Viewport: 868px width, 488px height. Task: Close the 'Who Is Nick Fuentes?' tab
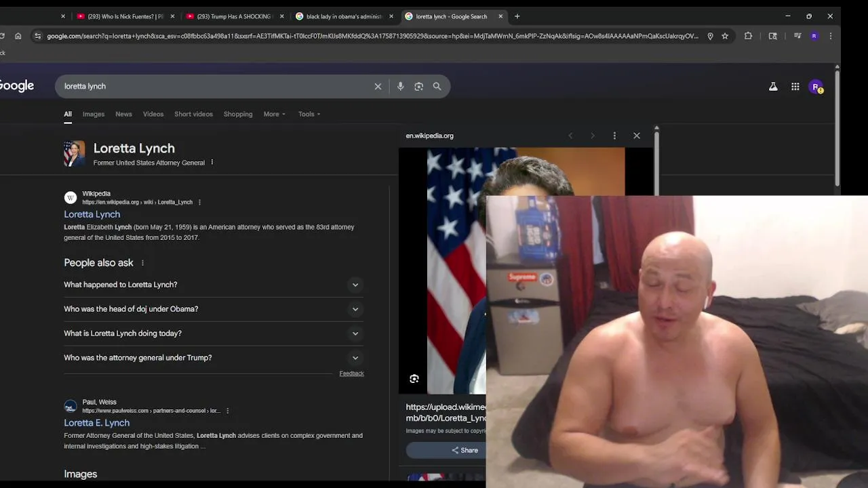coord(172,16)
